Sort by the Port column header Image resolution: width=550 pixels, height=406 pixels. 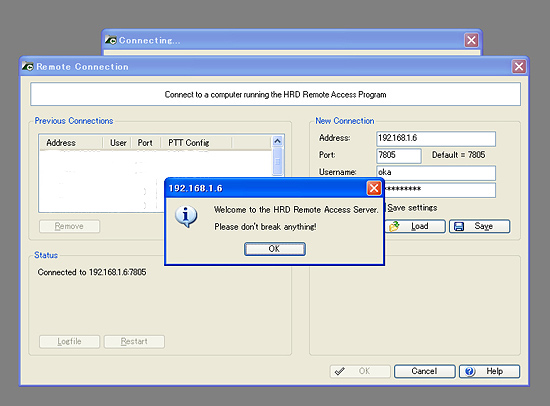click(x=146, y=143)
